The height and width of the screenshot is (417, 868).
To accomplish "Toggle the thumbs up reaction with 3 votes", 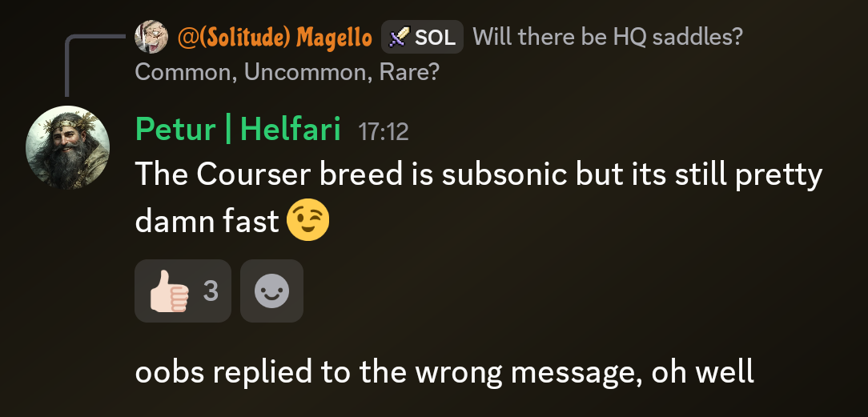I will (x=183, y=291).
